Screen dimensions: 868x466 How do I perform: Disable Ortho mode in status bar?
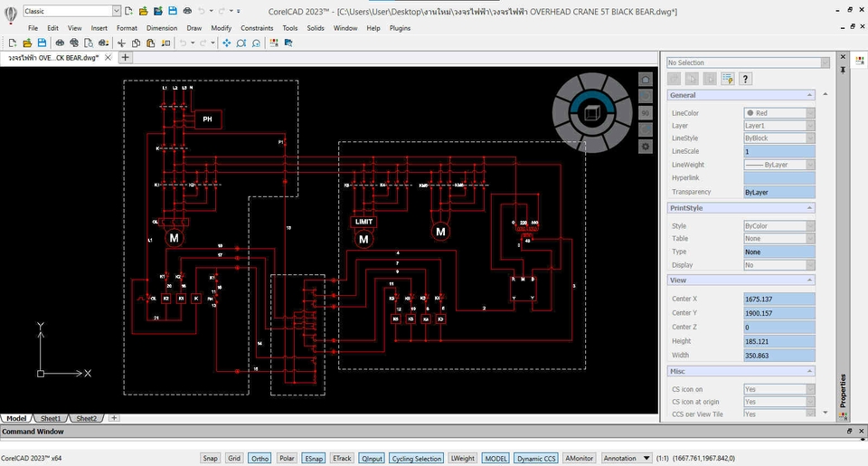pyautogui.click(x=259, y=458)
